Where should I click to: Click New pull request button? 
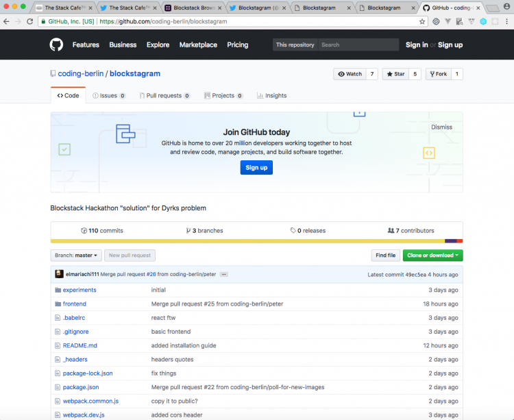coord(130,256)
